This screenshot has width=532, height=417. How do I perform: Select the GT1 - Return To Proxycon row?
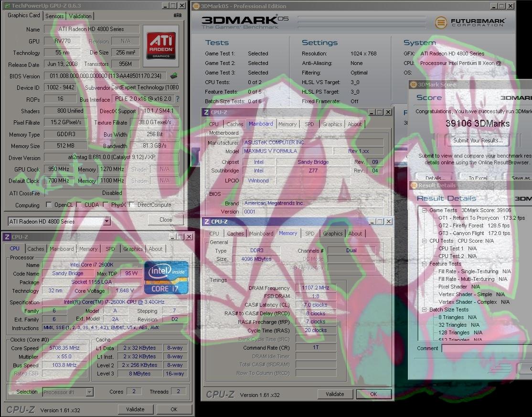[481, 218]
